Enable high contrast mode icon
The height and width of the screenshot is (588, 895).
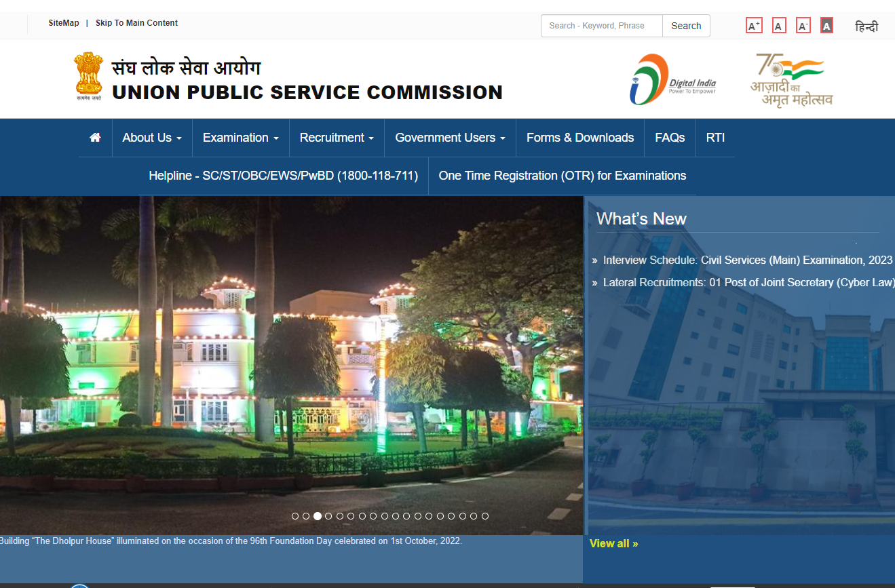826,24
